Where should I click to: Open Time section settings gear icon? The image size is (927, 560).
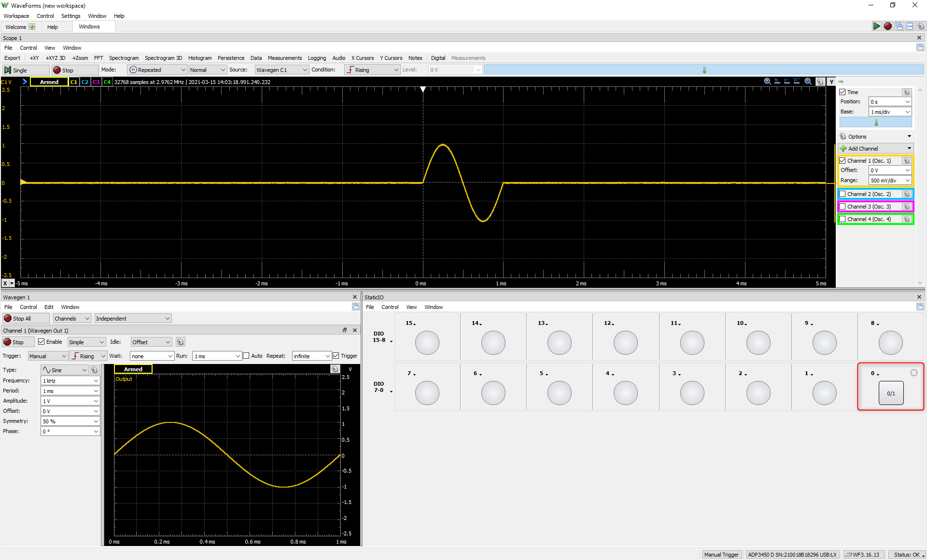tap(907, 92)
